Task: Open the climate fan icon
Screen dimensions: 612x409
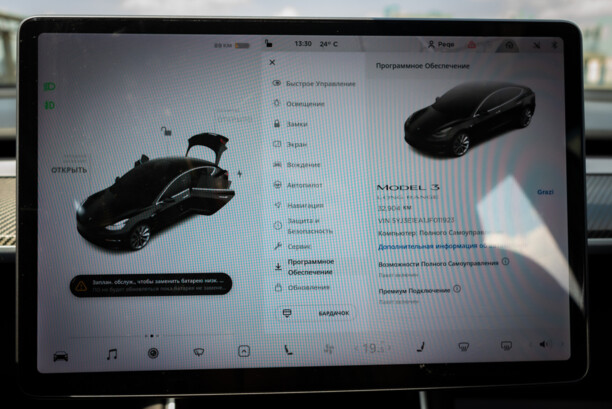Action: pyautogui.click(x=329, y=349)
